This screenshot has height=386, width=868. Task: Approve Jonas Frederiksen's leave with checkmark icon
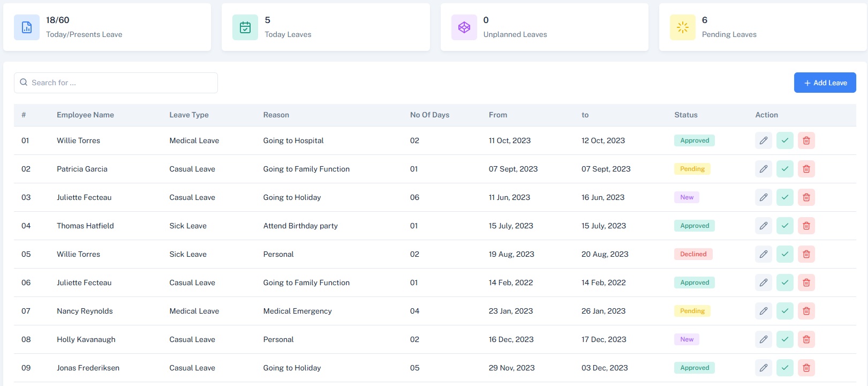pyautogui.click(x=784, y=368)
